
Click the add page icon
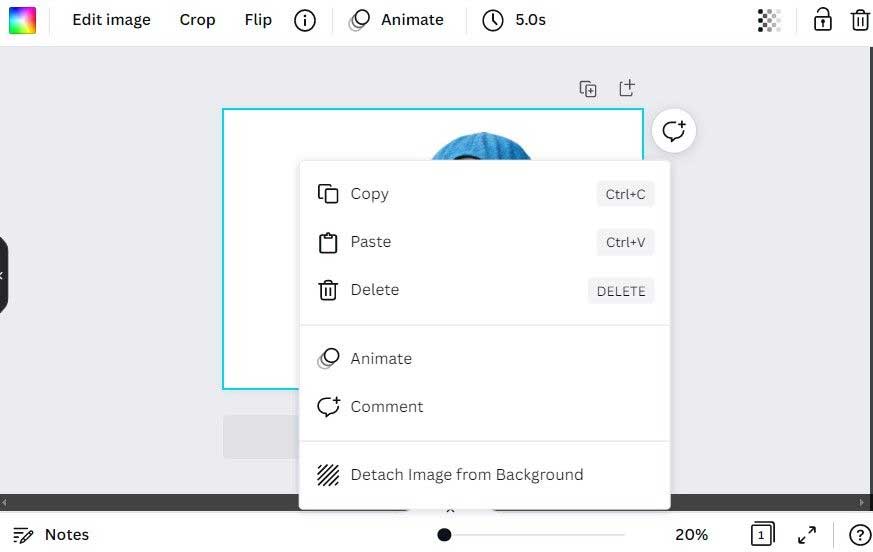pos(626,88)
